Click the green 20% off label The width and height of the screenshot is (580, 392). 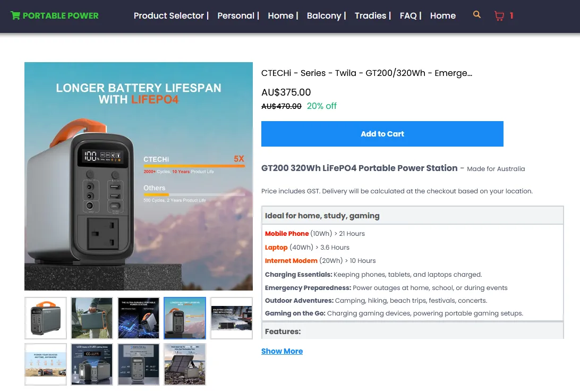[321, 106]
